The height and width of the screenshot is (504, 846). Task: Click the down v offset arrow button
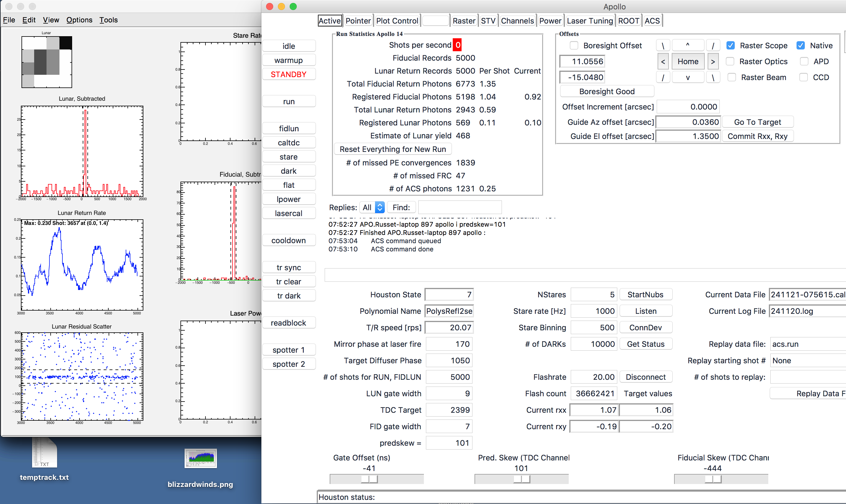click(x=688, y=77)
